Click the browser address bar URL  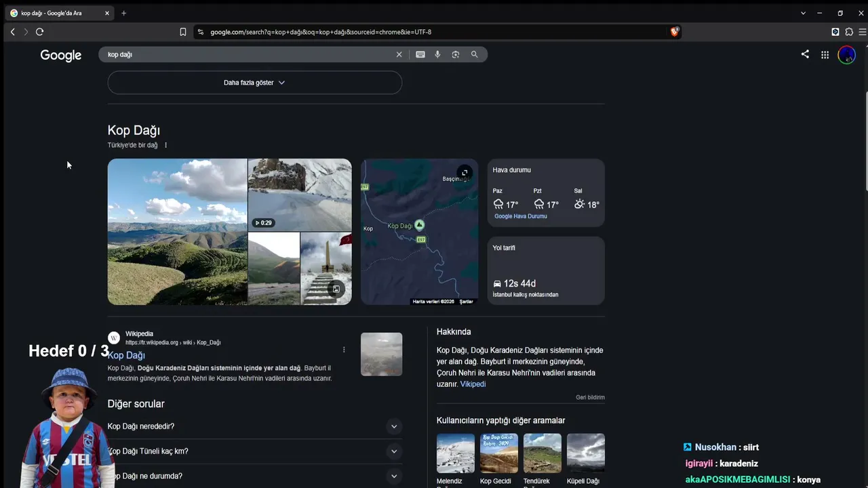point(321,32)
